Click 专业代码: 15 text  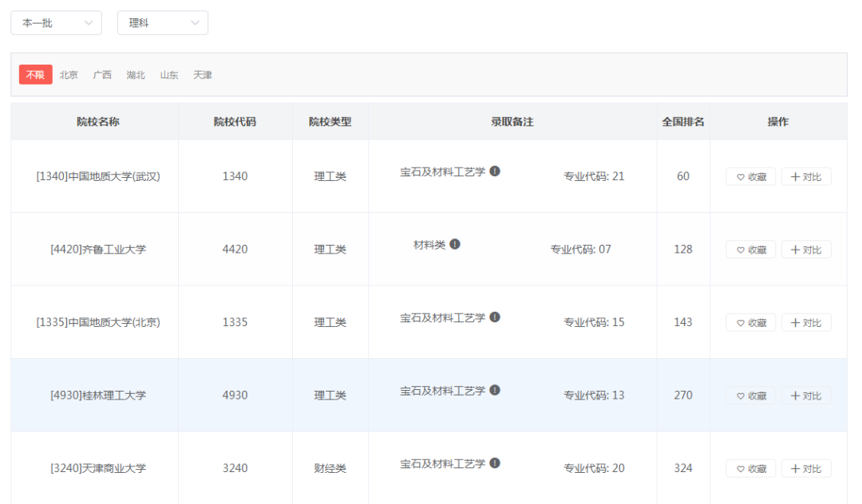tap(594, 322)
